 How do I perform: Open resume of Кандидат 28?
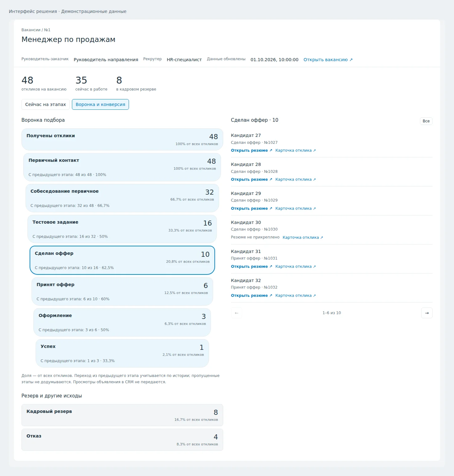(251, 179)
